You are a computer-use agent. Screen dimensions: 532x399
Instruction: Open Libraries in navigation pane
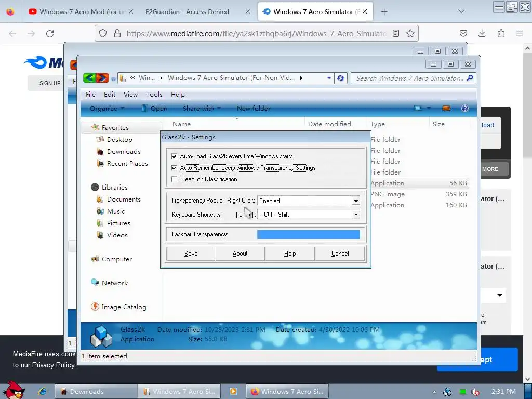pos(115,187)
